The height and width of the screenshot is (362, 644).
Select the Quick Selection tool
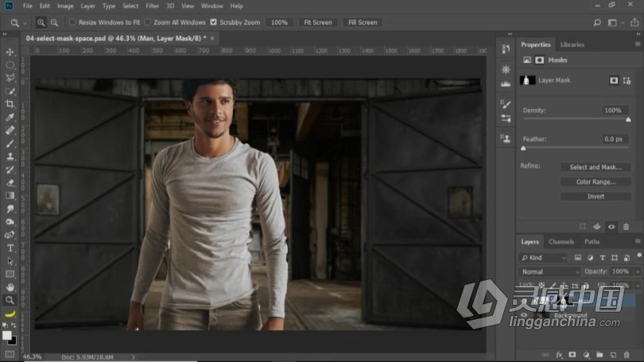tap(10, 91)
